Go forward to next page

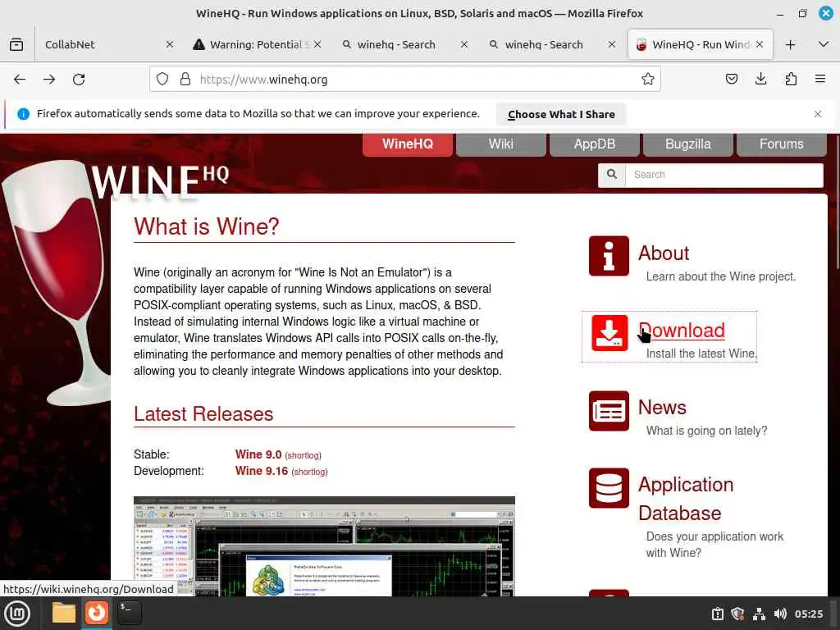click(x=49, y=80)
